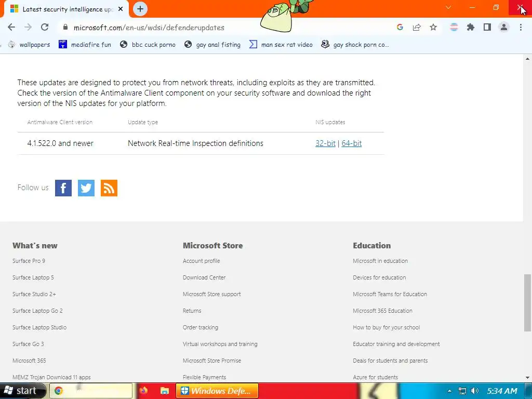The height and width of the screenshot is (399, 532).
Task: Go back to the previous page
Action: pyautogui.click(x=11, y=28)
